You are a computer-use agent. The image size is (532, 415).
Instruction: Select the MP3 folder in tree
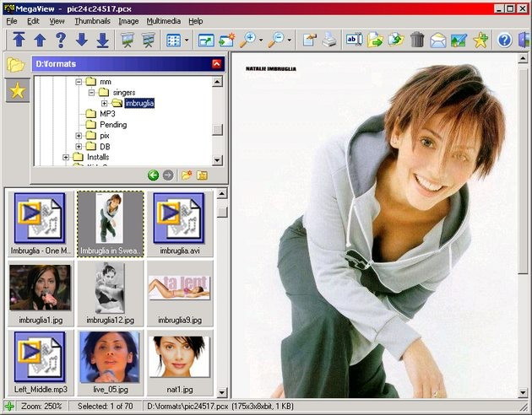pos(107,114)
